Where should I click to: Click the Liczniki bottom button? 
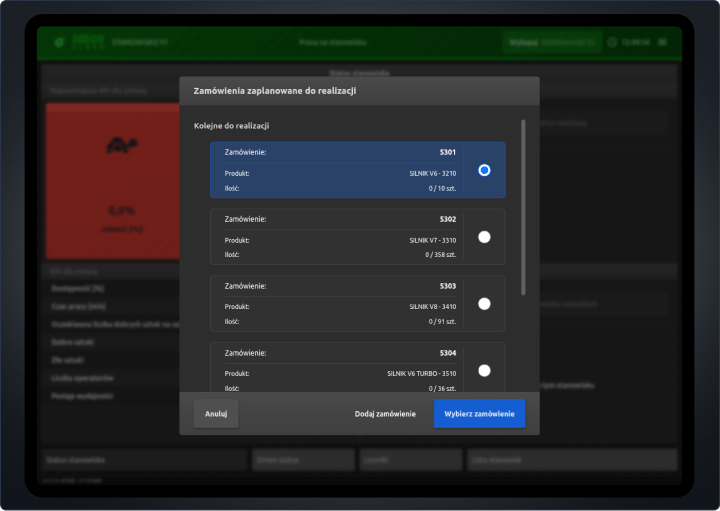coord(411,460)
